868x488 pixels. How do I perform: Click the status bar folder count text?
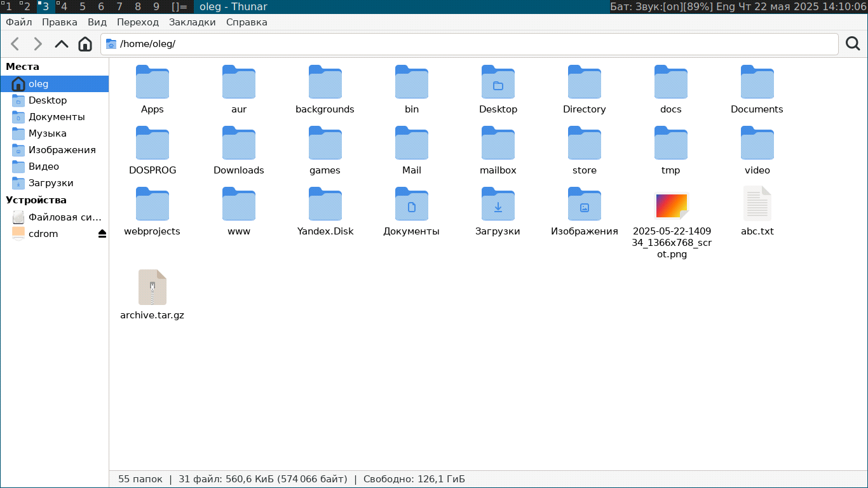pyautogui.click(x=140, y=479)
